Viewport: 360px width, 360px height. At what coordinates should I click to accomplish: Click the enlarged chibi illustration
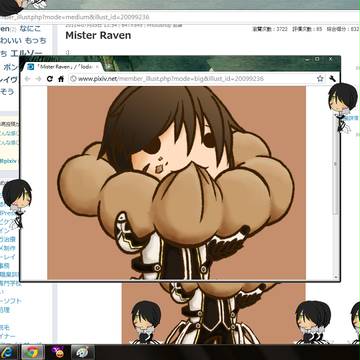(x=176, y=183)
